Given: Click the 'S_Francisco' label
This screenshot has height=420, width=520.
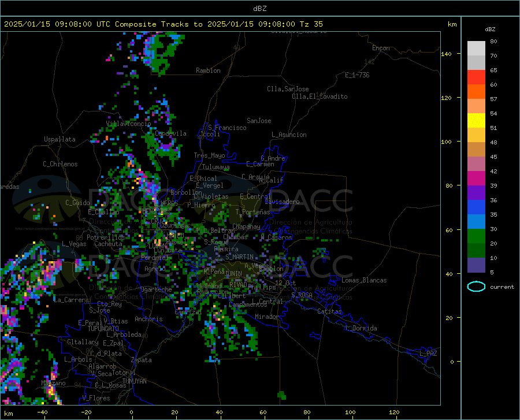Looking at the screenshot, I should pos(227,128).
